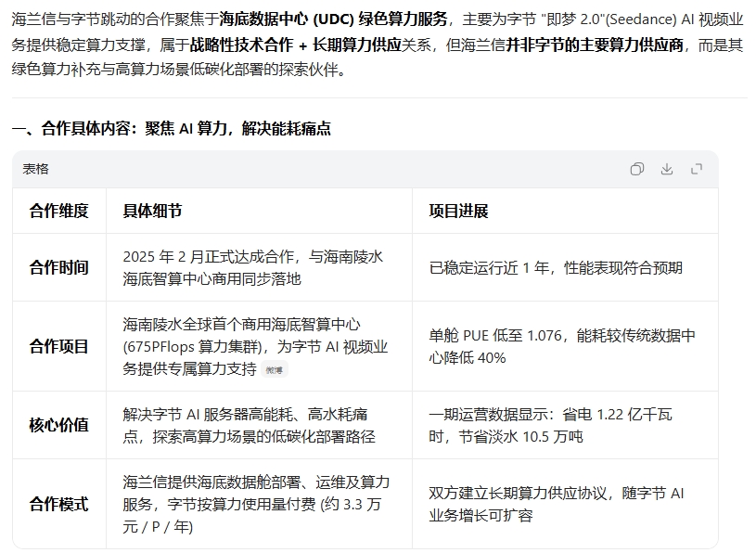Download the table via download icon
Image resolution: width=756 pixels, height=553 pixels.
tap(667, 169)
